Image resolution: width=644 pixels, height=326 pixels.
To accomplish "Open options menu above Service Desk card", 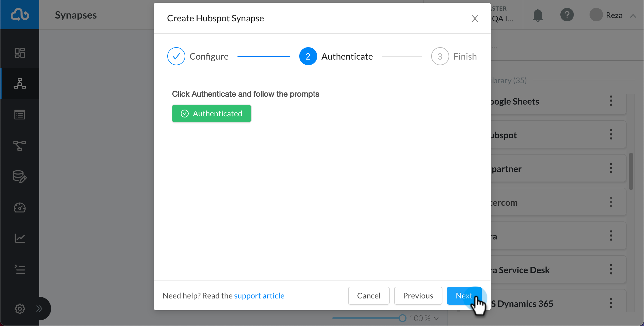I will 611,236.
